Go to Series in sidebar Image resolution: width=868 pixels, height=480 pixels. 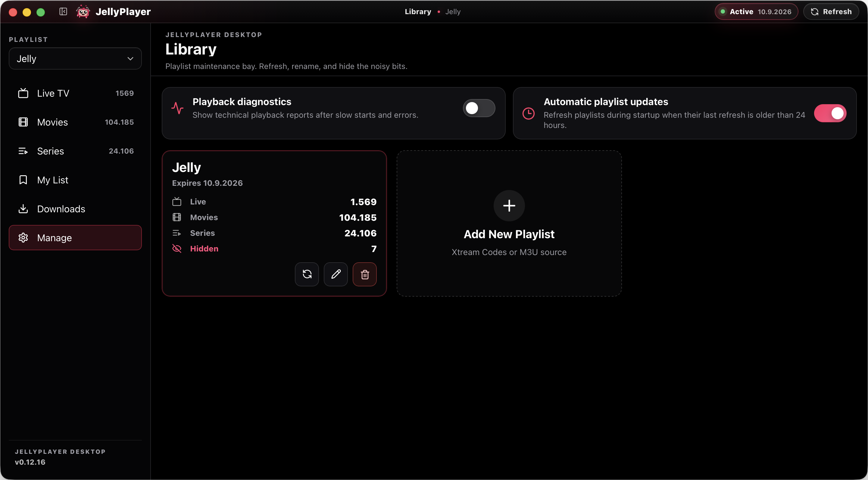(75, 151)
